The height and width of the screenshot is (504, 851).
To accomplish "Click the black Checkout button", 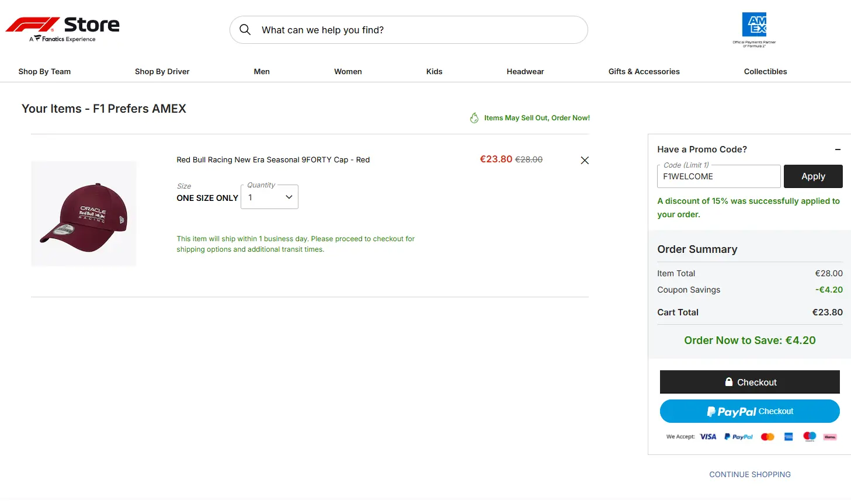I will click(749, 382).
